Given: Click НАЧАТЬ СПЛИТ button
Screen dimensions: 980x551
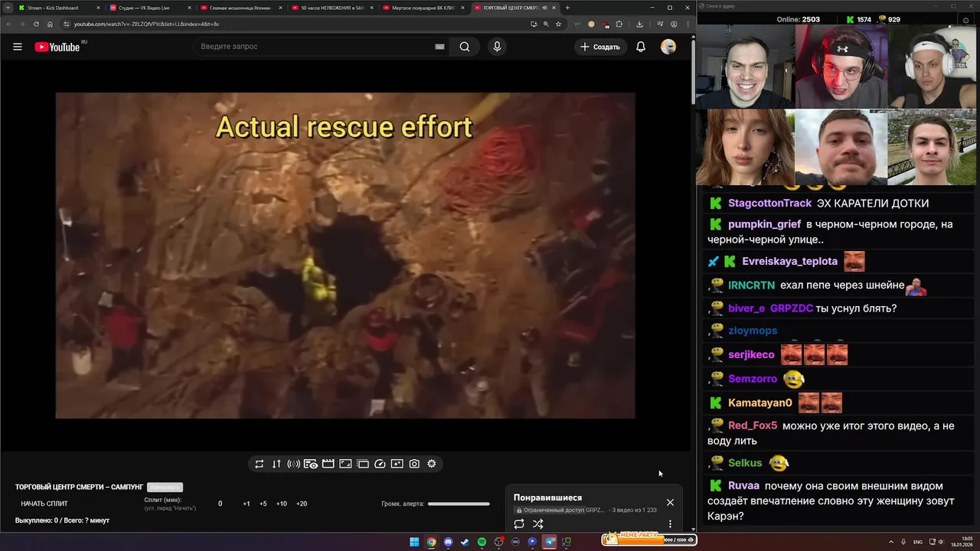Looking at the screenshot, I should pyautogui.click(x=44, y=504).
